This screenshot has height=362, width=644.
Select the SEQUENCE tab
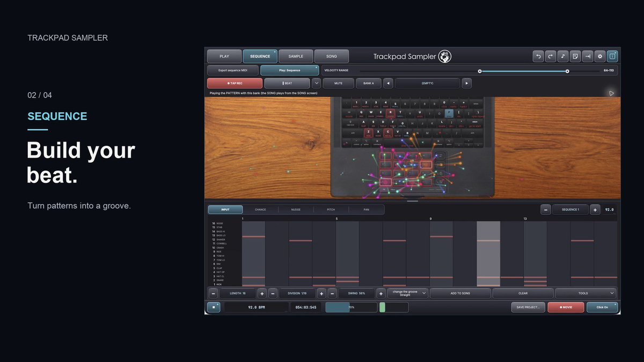coord(260,56)
